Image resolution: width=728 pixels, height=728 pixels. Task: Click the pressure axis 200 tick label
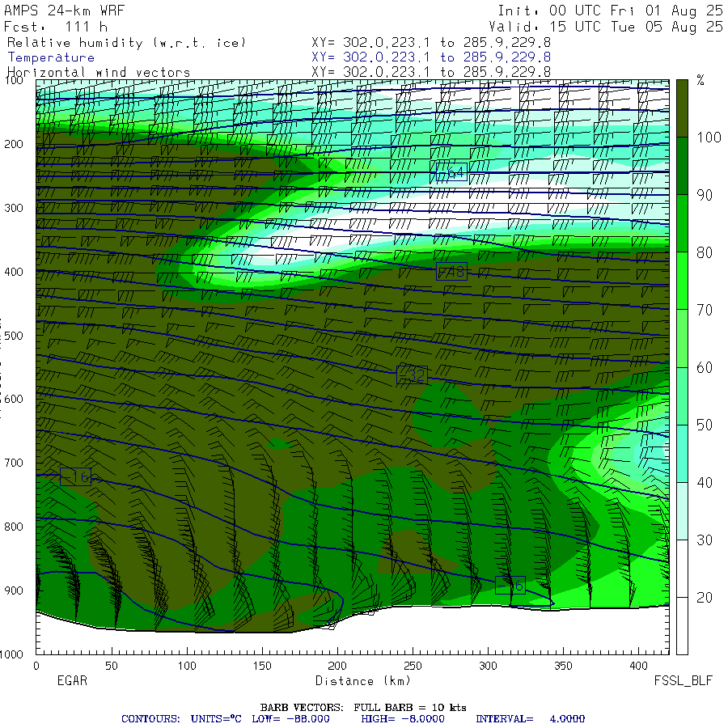[14, 145]
